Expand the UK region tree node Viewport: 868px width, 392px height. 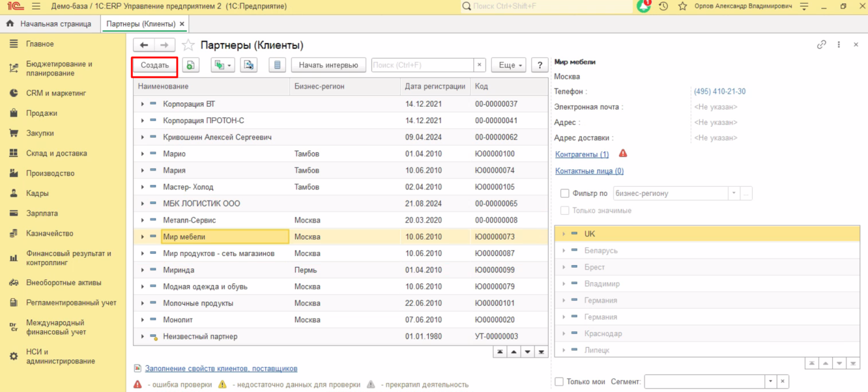pos(564,234)
